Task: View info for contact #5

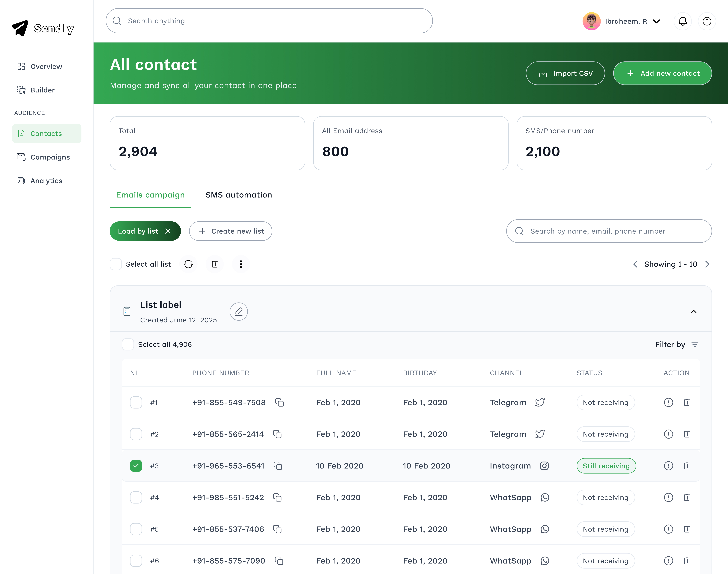Action: [x=669, y=529]
